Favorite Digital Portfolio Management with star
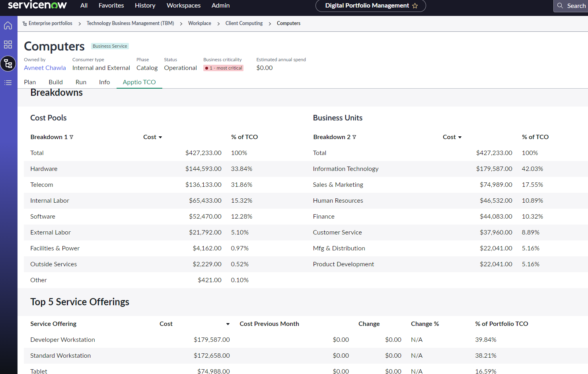 (x=415, y=6)
